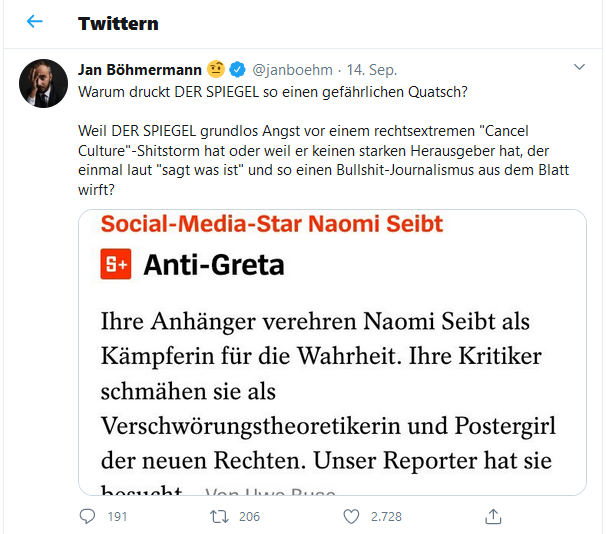Click the red S+ Spiegel Plus icon

click(117, 265)
